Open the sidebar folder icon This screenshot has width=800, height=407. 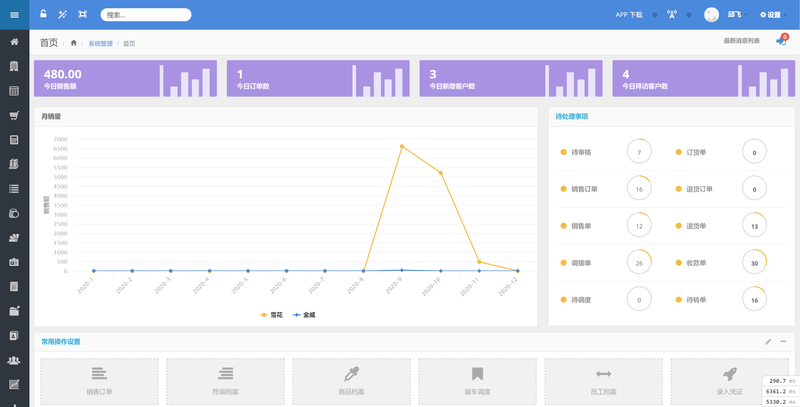14,311
